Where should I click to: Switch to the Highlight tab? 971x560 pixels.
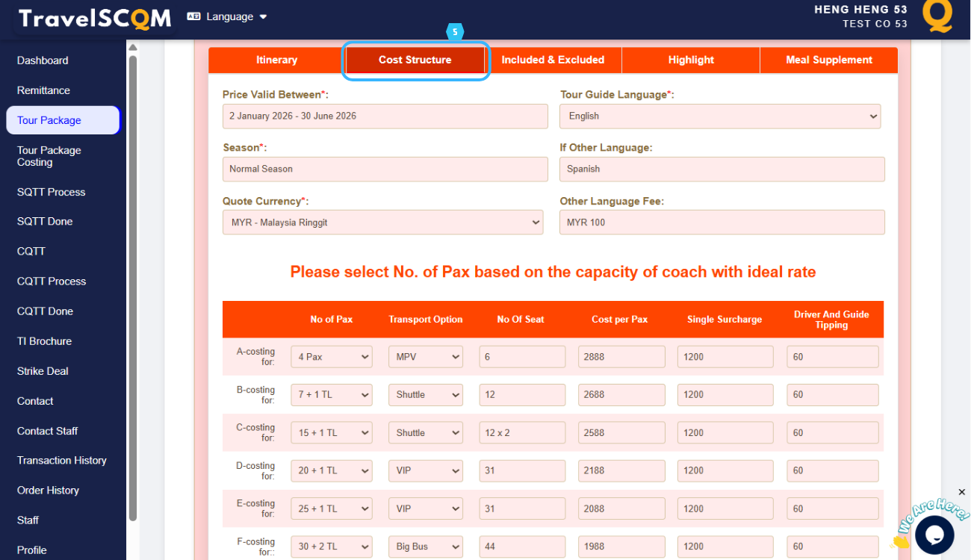click(x=691, y=60)
